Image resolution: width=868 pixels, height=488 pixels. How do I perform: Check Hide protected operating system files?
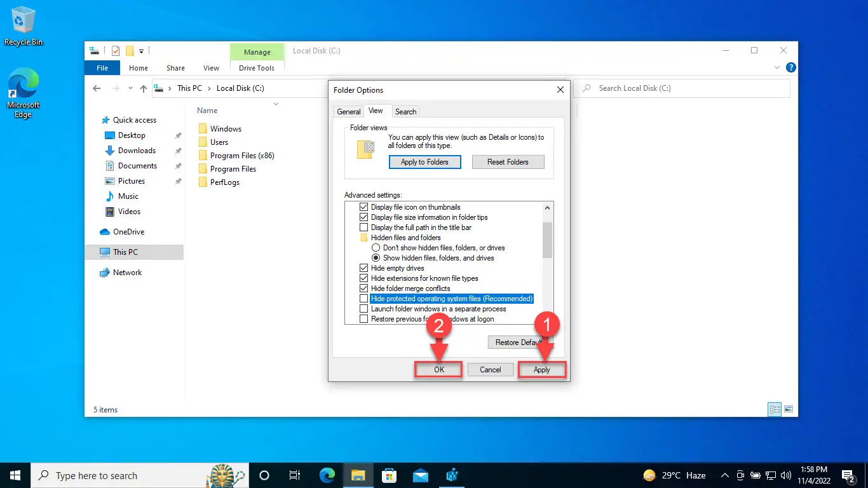coord(364,299)
